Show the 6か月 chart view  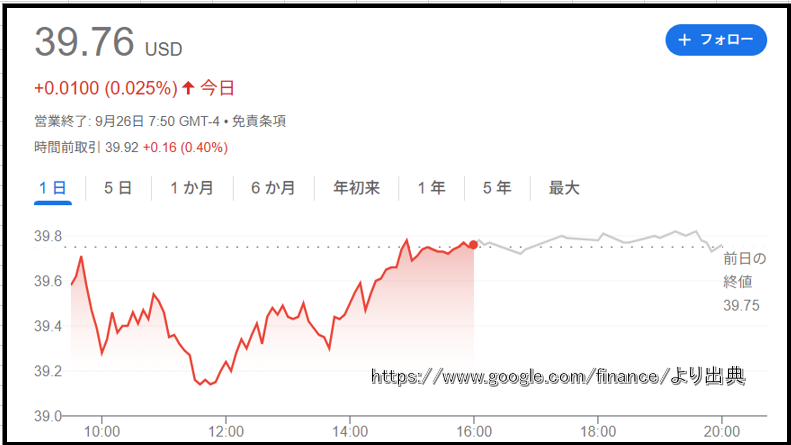pyautogui.click(x=273, y=188)
